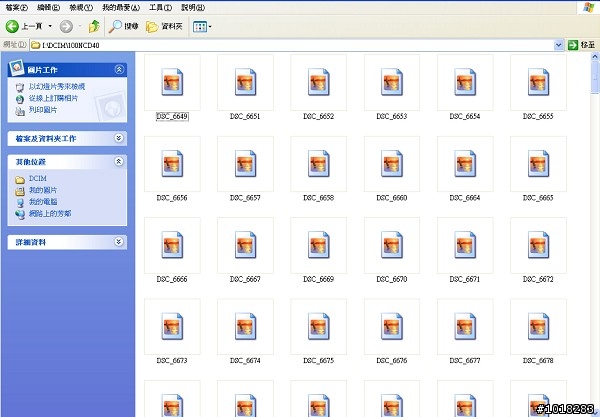Select the DSC_6667 image file
The height and width of the screenshot is (417, 600).
[245, 251]
